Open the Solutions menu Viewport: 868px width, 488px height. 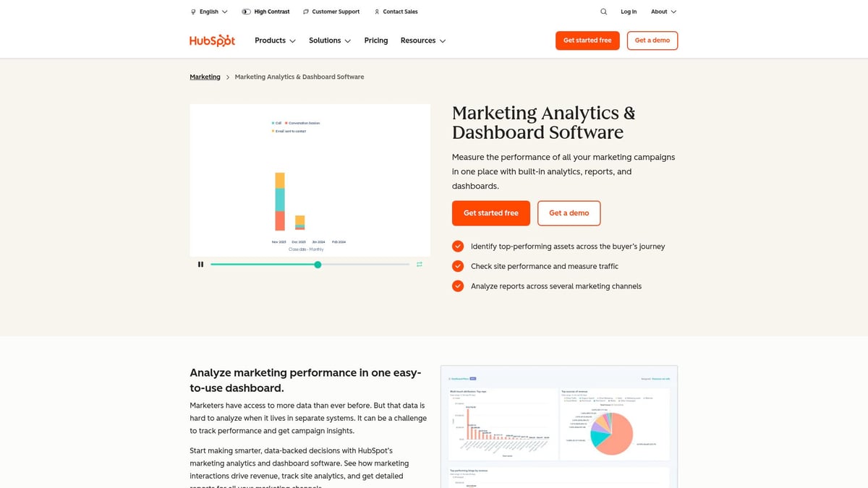pos(330,40)
